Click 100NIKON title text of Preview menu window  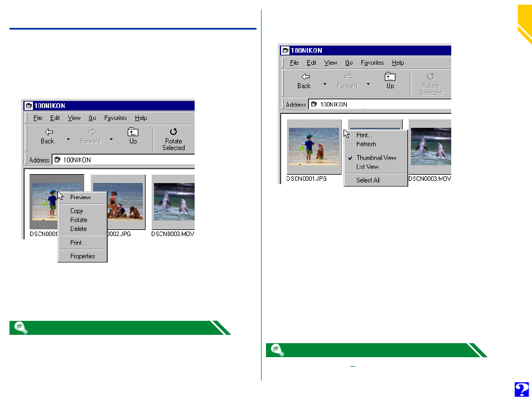50,105
